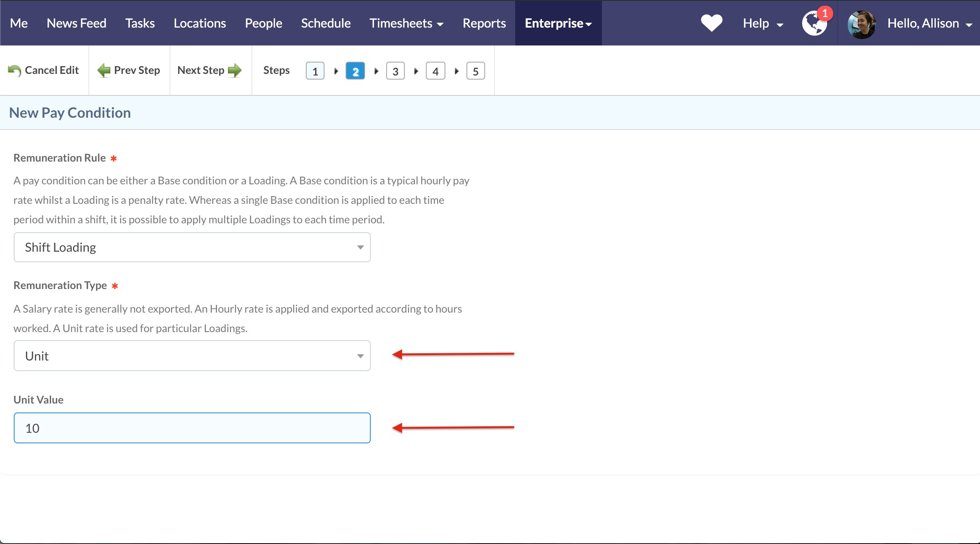Go to step 5 box
The width and height of the screenshot is (980, 544).
point(475,71)
